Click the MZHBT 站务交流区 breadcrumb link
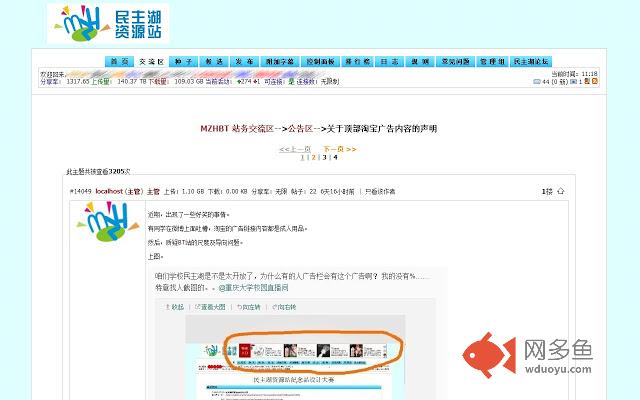The height and width of the screenshot is (400, 640). pos(237,129)
